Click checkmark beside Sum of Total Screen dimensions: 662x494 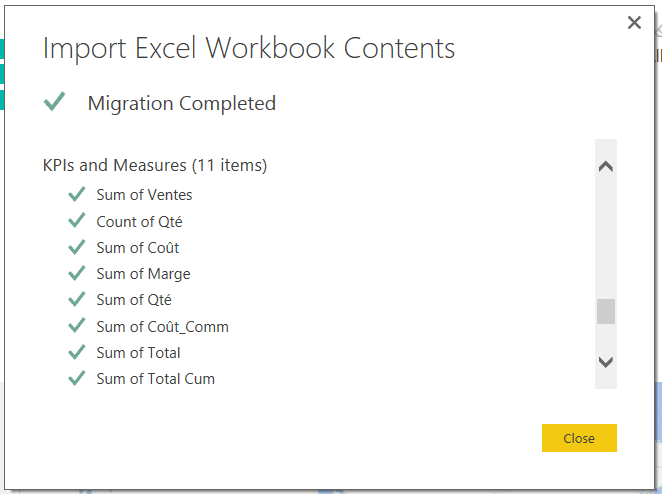(x=76, y=352)
